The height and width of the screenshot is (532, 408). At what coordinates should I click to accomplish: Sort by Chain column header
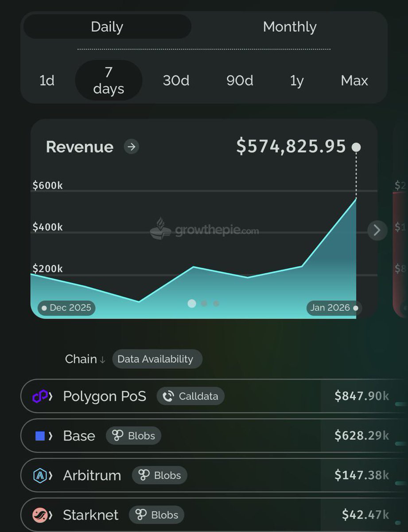click(x=81, y=359)
